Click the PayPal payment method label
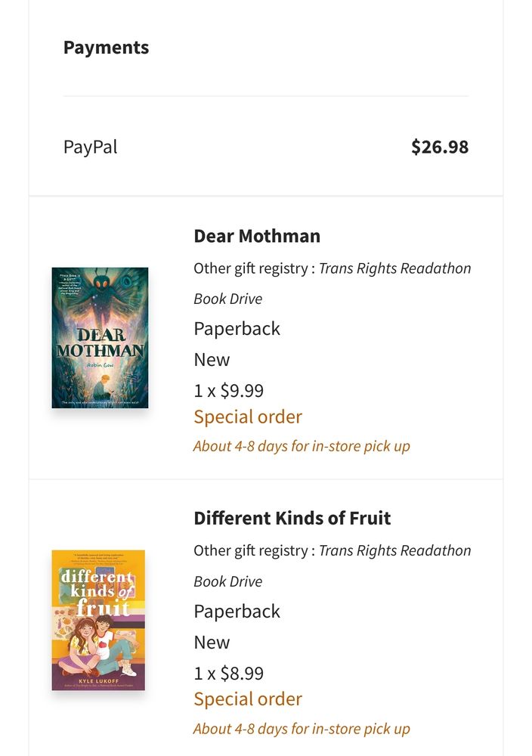 (x=90, y=147)
